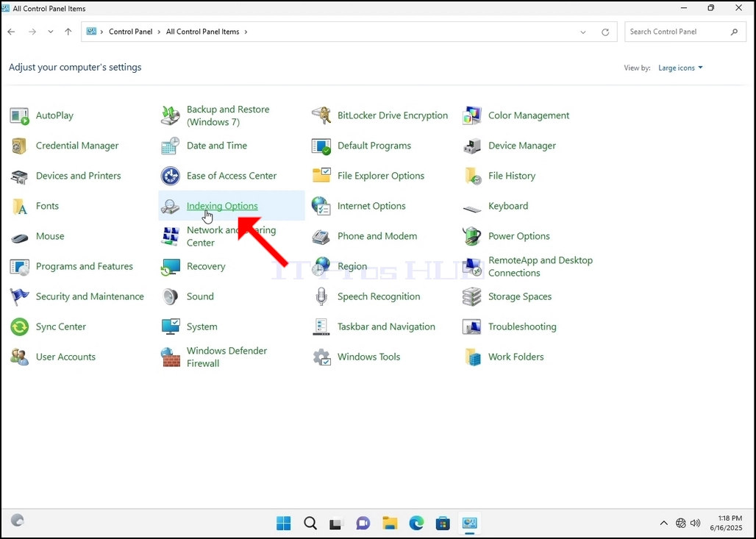Go up one level with Up arrow
The height and width of the screenshot is (539, 756).
68,32
